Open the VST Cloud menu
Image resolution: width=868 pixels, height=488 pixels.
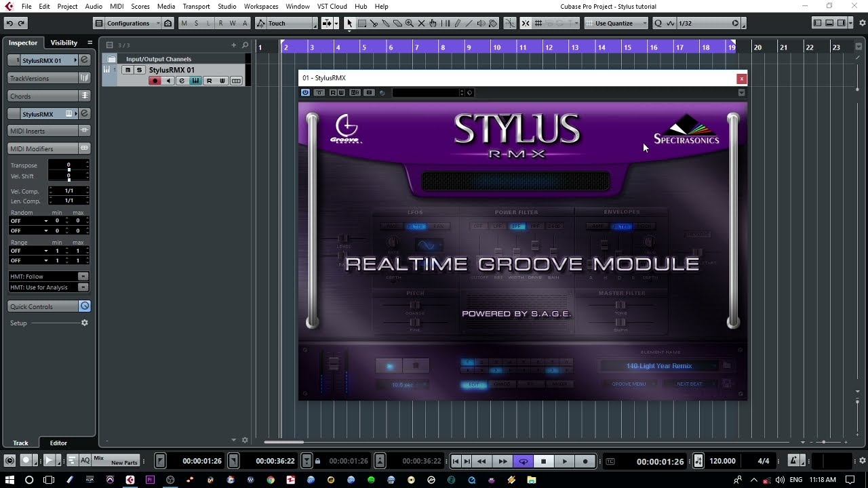(332, 6)
